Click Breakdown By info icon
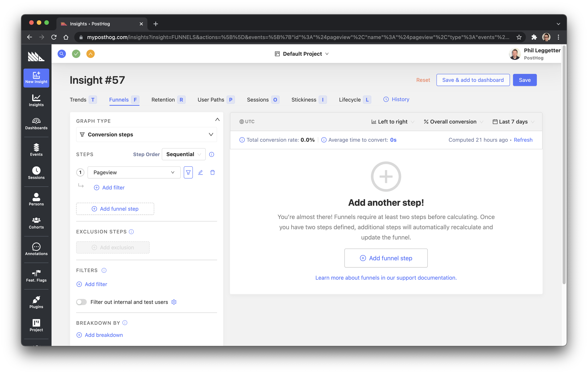 (x=125, y=323)
